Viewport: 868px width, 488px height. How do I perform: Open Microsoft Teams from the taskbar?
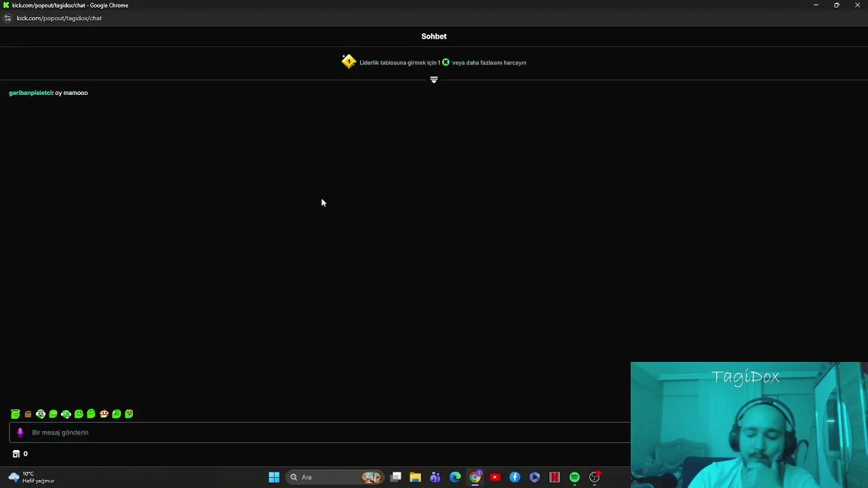(x=435, y=477)
